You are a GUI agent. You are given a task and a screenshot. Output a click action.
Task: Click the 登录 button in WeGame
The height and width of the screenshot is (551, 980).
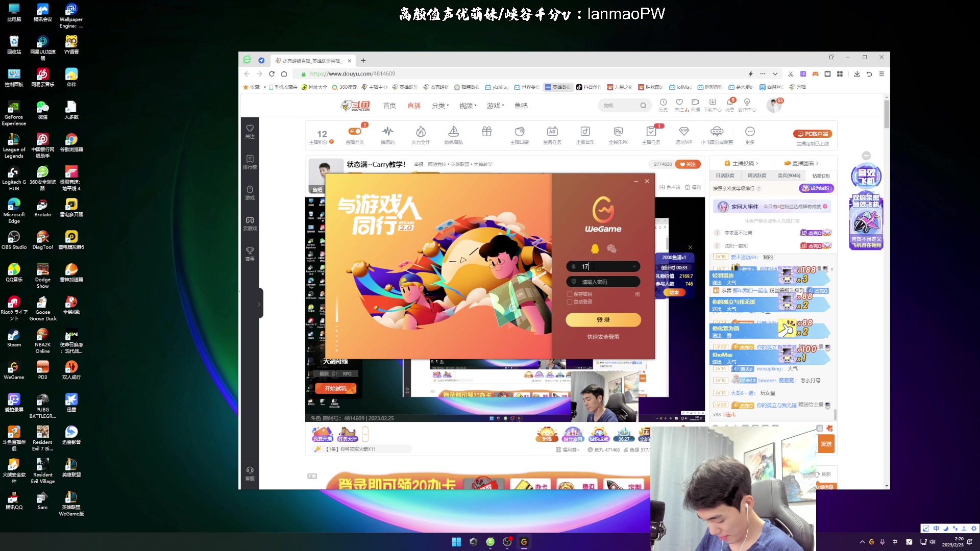pyautogui.click(x=603, y=320)
